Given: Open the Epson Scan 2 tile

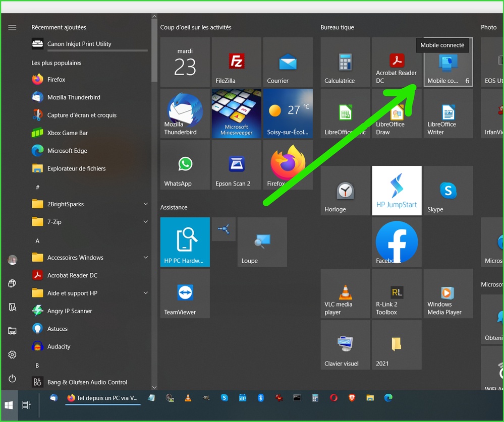Looking at the screenshot, I should pyautogui.click(x=237, y=165).
